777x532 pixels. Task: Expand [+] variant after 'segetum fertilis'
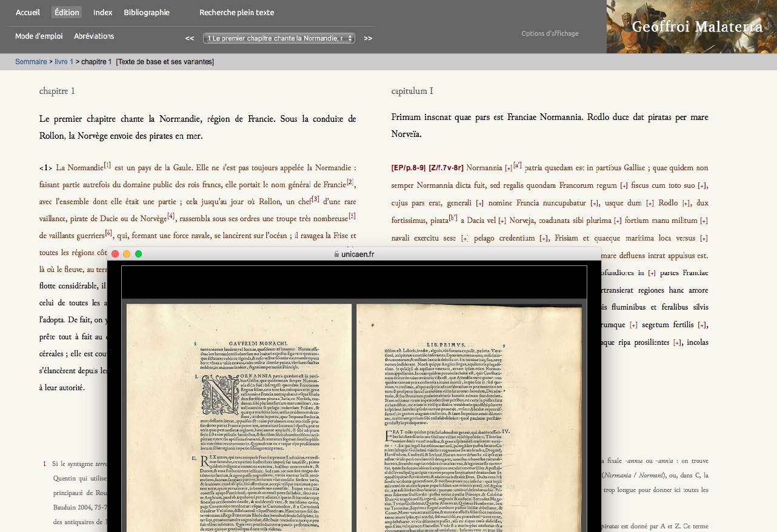click(x=702, y=325)
